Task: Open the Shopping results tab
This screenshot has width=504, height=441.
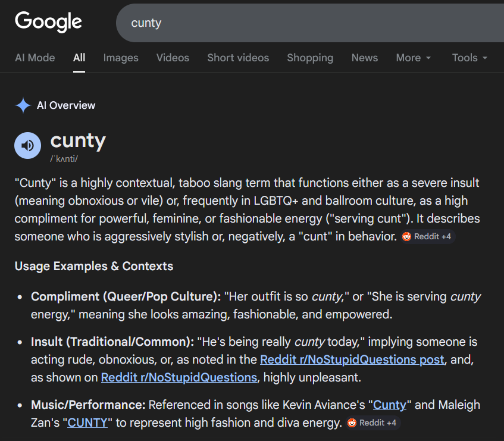Action: (309, 58)
